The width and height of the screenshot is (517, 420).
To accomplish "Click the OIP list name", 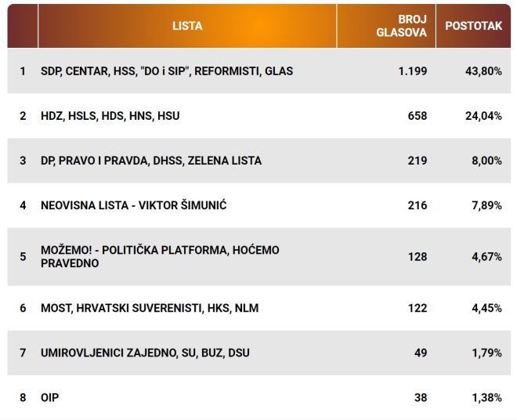I will [50, 397].
